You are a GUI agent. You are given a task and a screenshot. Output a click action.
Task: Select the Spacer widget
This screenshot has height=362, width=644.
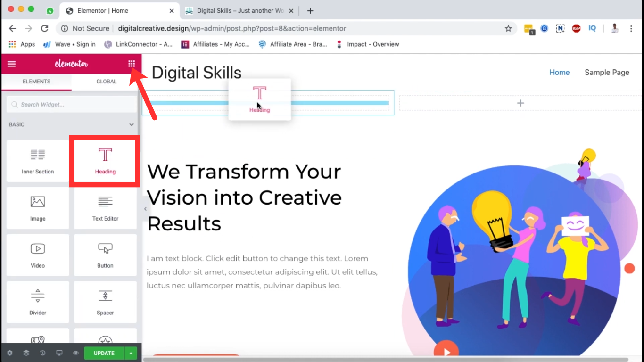(x=105, y=302)
